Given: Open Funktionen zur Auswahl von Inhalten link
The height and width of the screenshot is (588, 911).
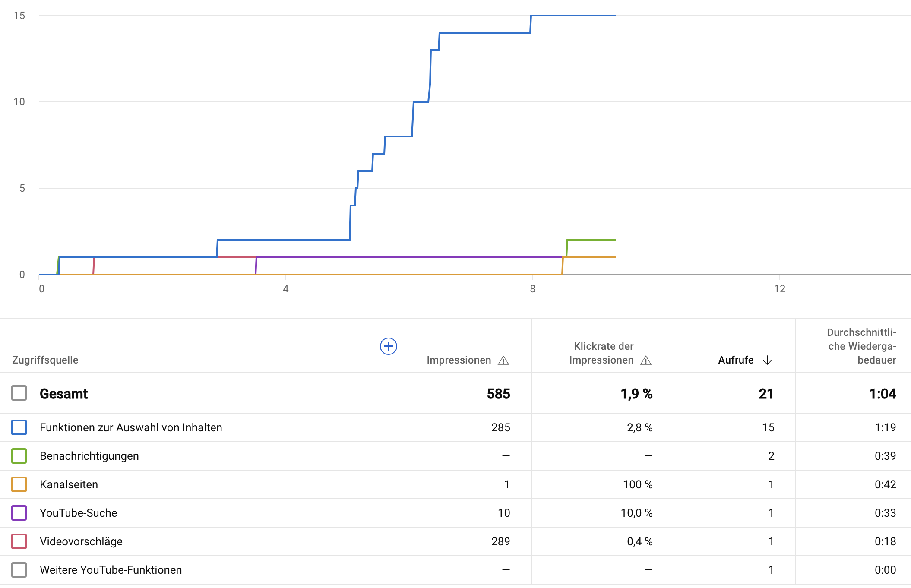Looking at the screenshot, I should click(x=131, y=427).
